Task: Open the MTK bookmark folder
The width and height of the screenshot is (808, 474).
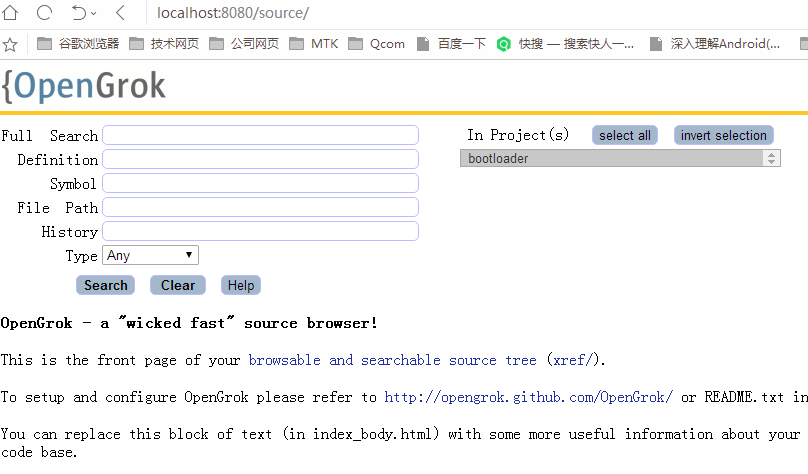Action: [x=313, y=44]
